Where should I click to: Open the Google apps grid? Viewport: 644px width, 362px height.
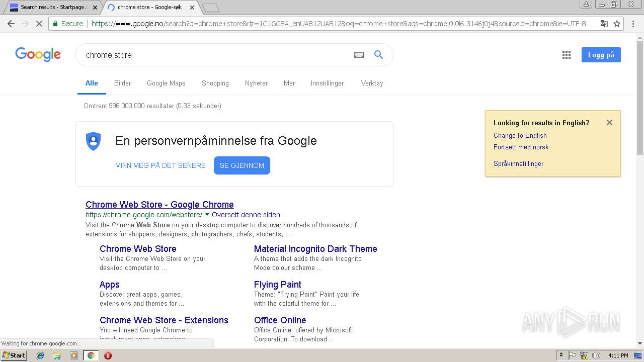[567, 55]
